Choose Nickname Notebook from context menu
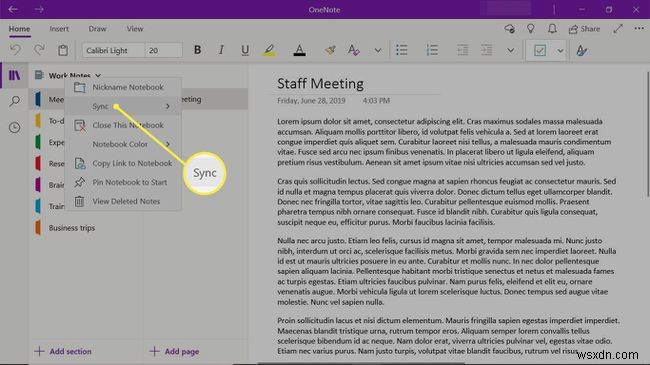This screenshot has width=650, height=365. tap(123, 87)
